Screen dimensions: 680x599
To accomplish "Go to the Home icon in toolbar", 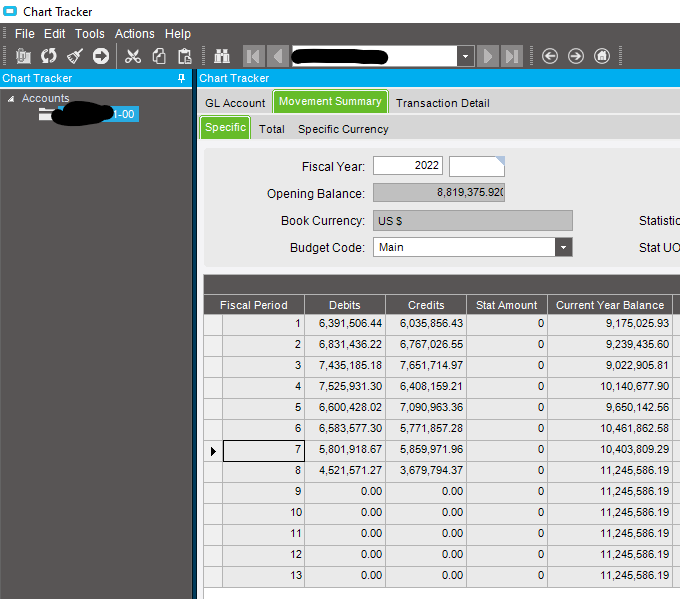I will pos(602,56).
